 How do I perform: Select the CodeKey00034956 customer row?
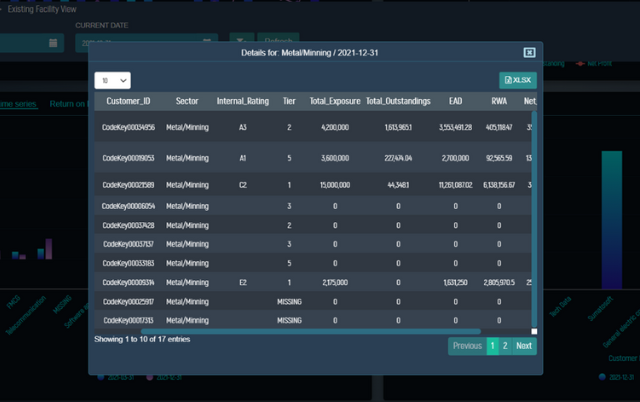(127, 128)
